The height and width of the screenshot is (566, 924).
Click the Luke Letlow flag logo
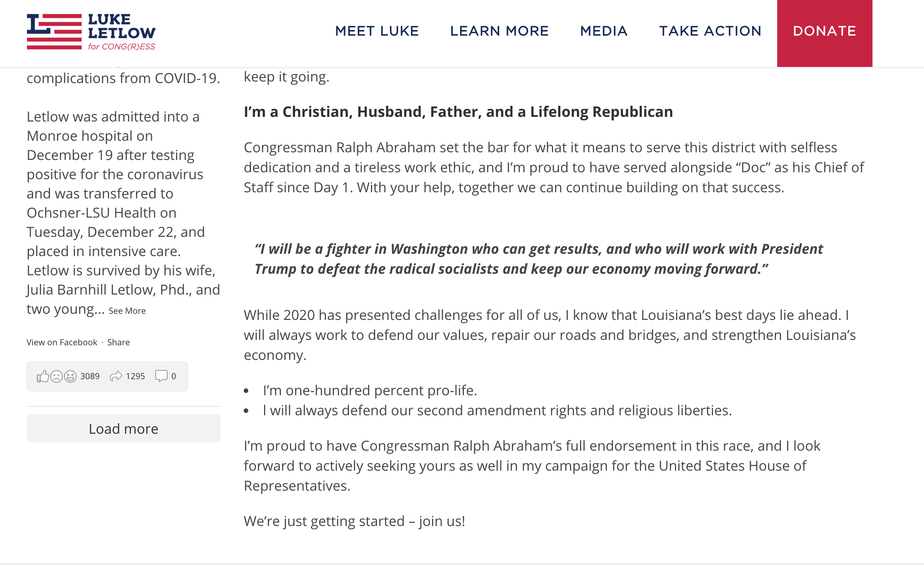tap(54, 32)
